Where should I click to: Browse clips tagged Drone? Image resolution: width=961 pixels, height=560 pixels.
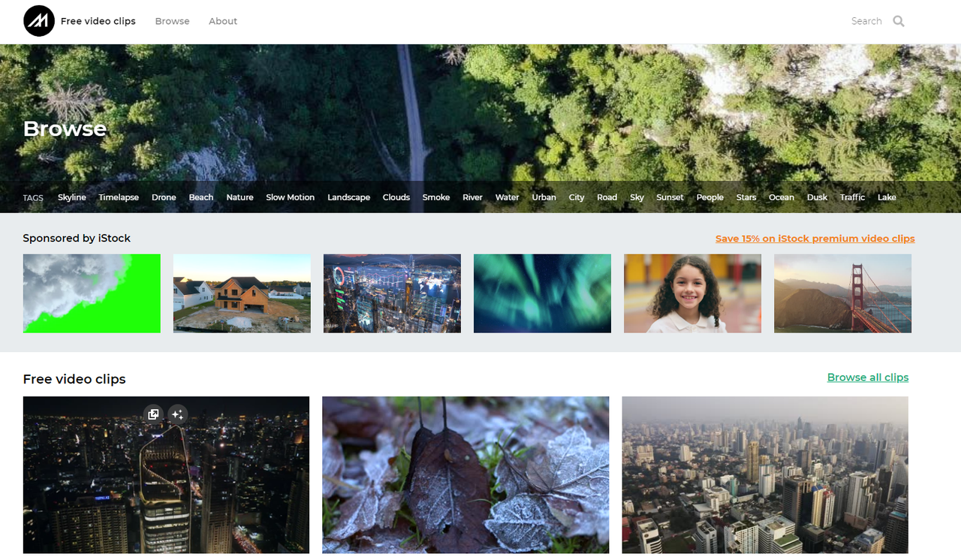164,197
